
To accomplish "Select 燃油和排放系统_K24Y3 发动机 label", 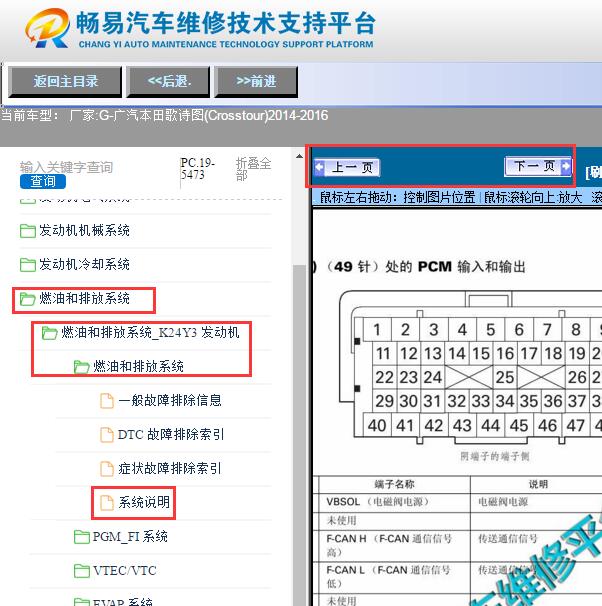I will pos(150,333).
